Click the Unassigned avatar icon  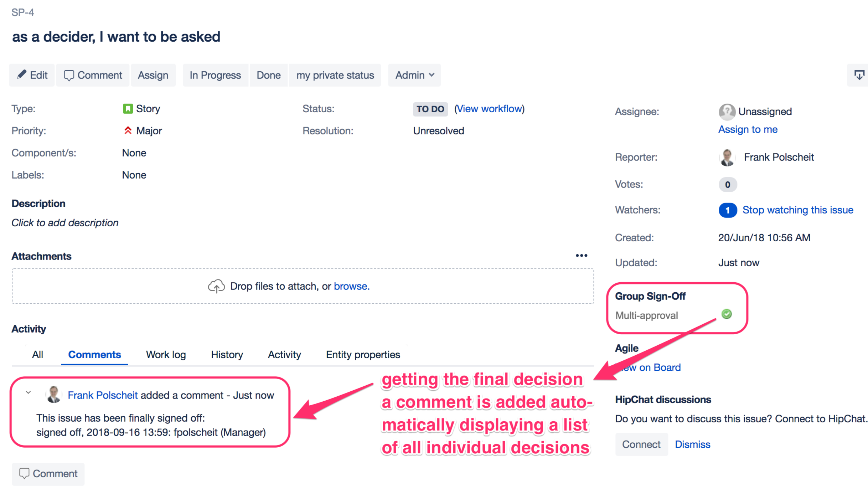pyautogui.click(x=727, y=112)
